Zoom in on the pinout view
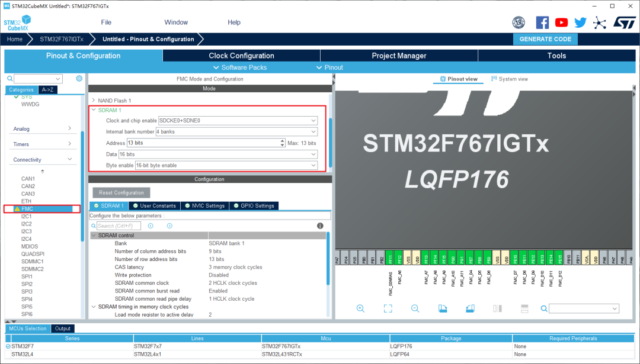Viewport: 640px width, 364px height. coord(360,308)
